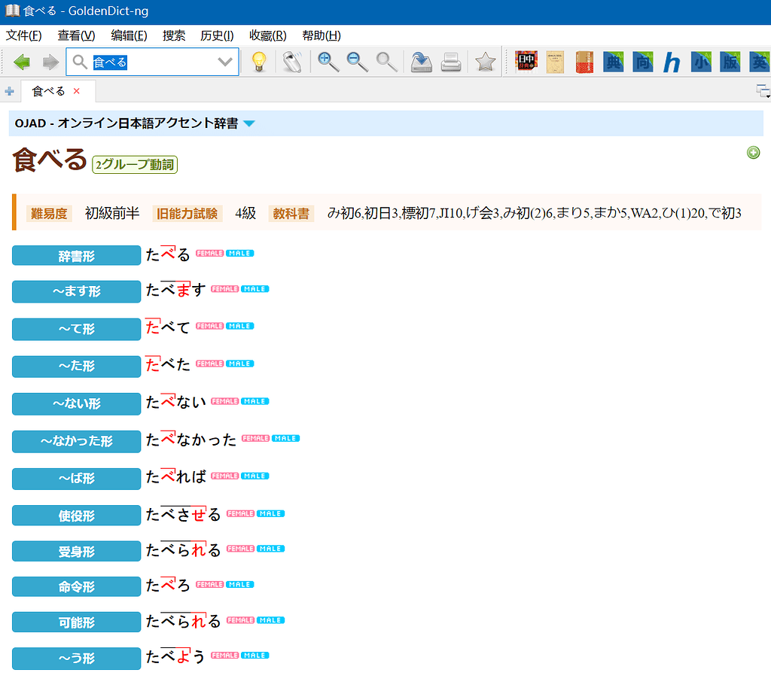The height and width of the screenshot is (700, 771).
Task: Open the search box dropdown arrow
Action: (224, 62)
